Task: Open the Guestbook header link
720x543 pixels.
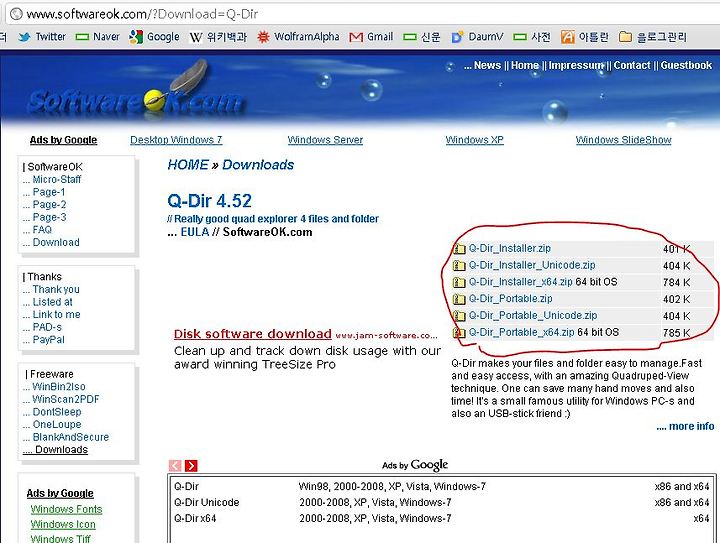Action: click(686, 65)
